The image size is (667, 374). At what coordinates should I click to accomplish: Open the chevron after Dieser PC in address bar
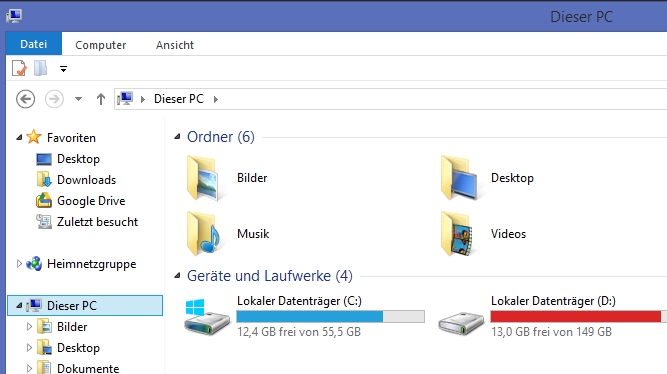click(x=216, y=99)
